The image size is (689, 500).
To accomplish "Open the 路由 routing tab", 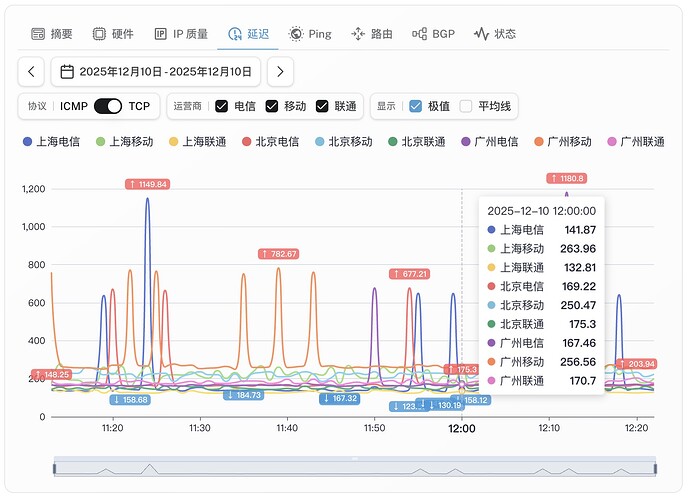I will coord(372,34).
